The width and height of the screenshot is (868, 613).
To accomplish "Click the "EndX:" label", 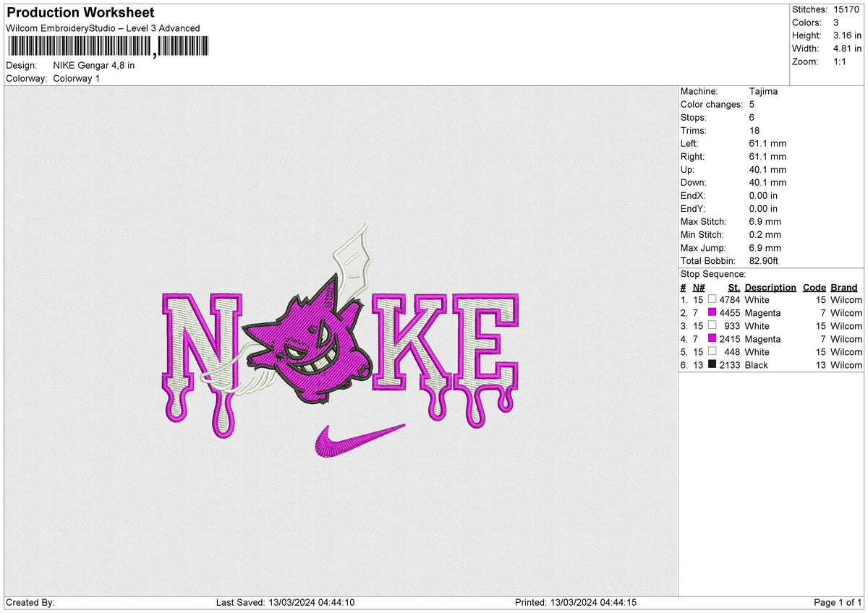I will 693,196.
